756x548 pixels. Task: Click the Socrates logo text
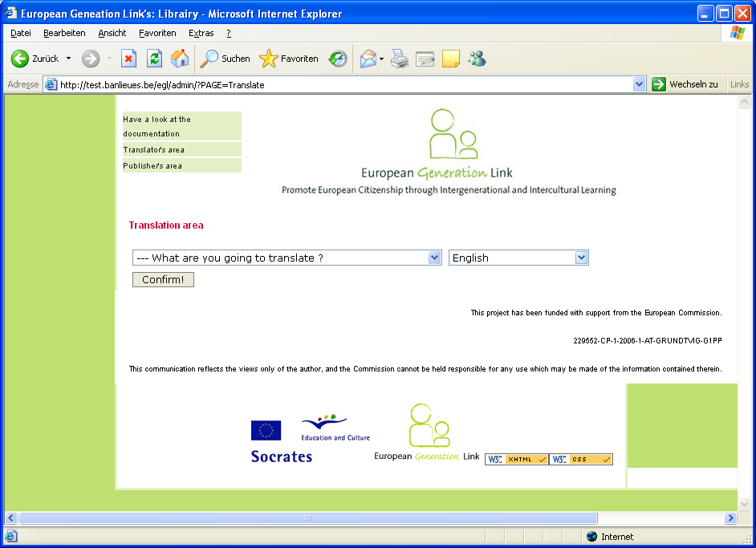282,457
